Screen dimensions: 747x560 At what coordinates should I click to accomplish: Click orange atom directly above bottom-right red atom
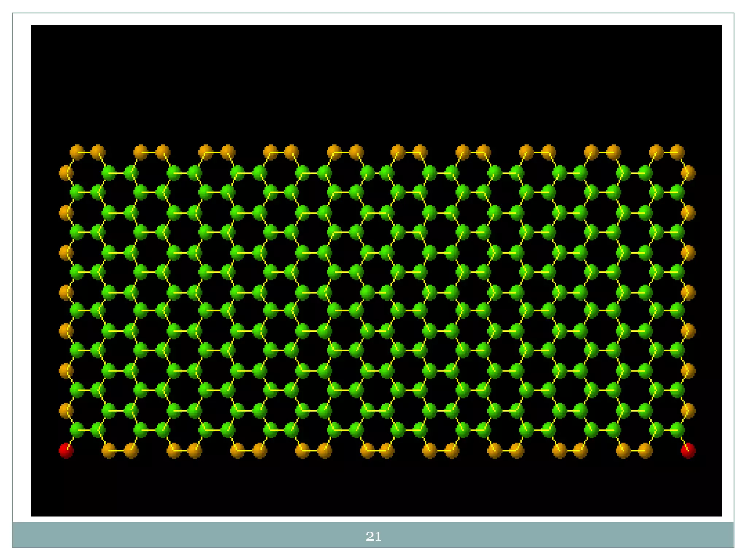coord(688,411)
